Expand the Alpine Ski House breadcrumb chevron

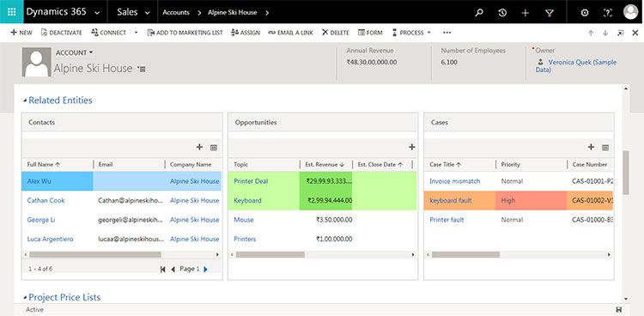click(267, 12)
